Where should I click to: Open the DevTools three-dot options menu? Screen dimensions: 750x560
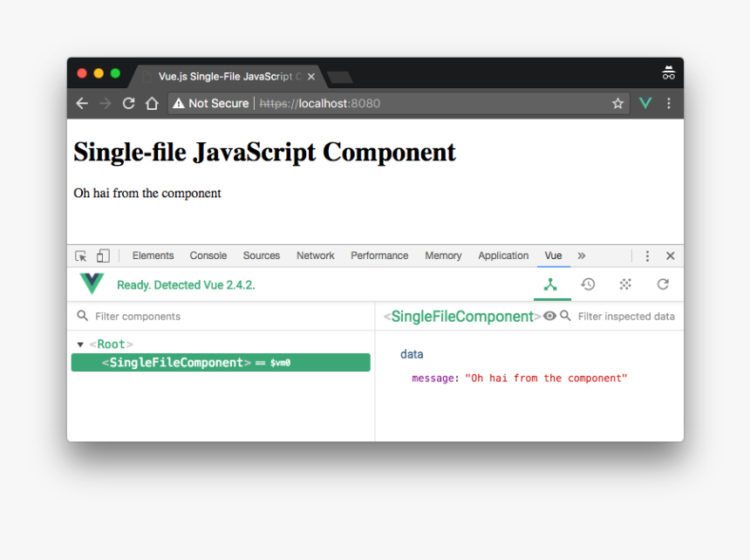coord(647,256)
